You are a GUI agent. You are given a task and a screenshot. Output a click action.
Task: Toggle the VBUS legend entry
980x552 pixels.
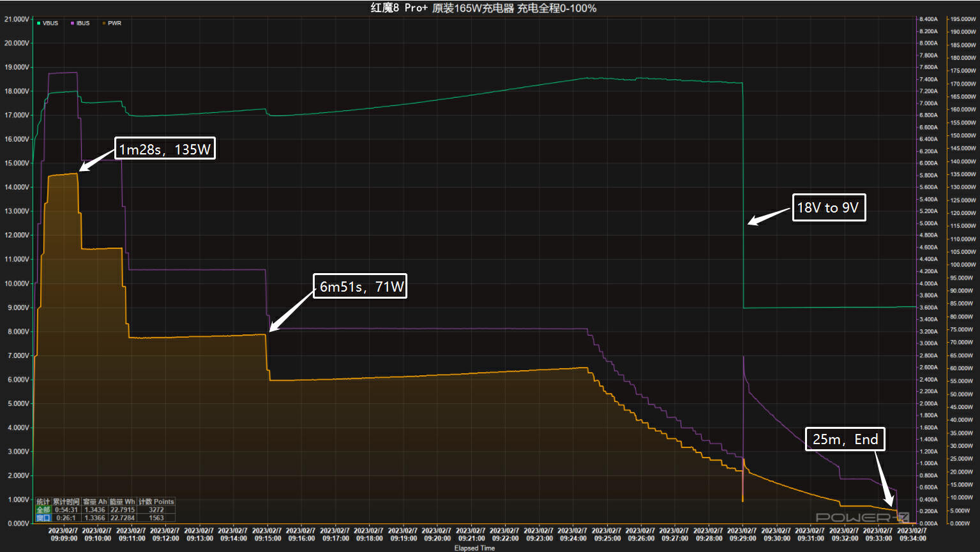50,23
